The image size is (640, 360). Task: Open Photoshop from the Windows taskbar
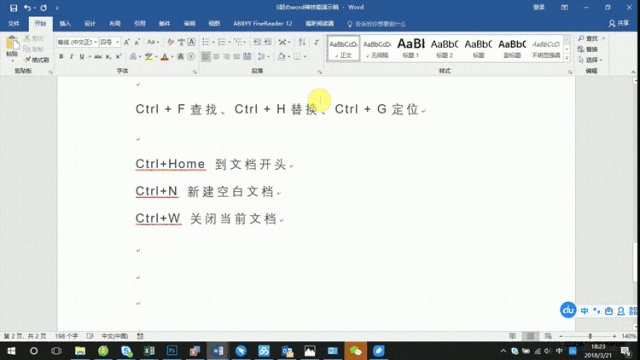point(172,351)
